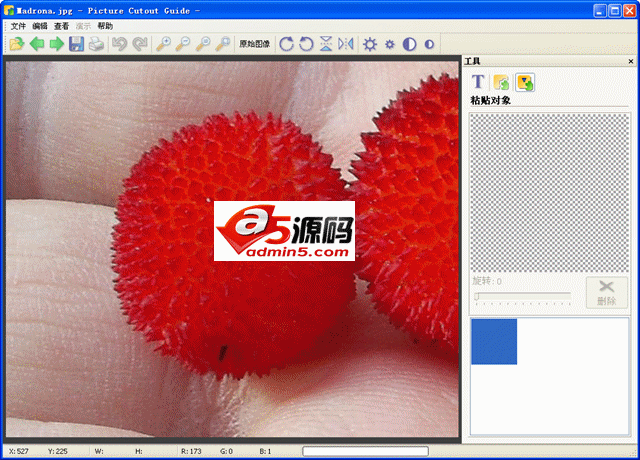The height and width of the screenshot is (460, 640).
Task: Flip the image horizontally
Action: pos(346,44)
